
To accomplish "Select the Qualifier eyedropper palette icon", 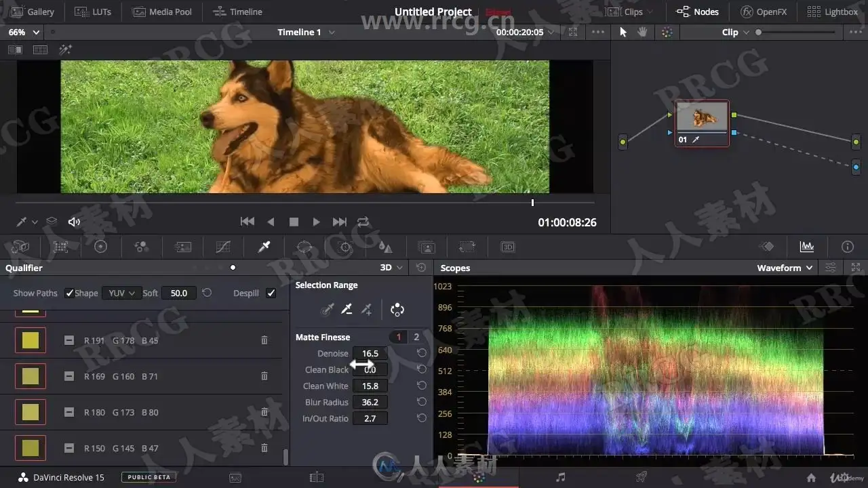I will click(264, 247).
